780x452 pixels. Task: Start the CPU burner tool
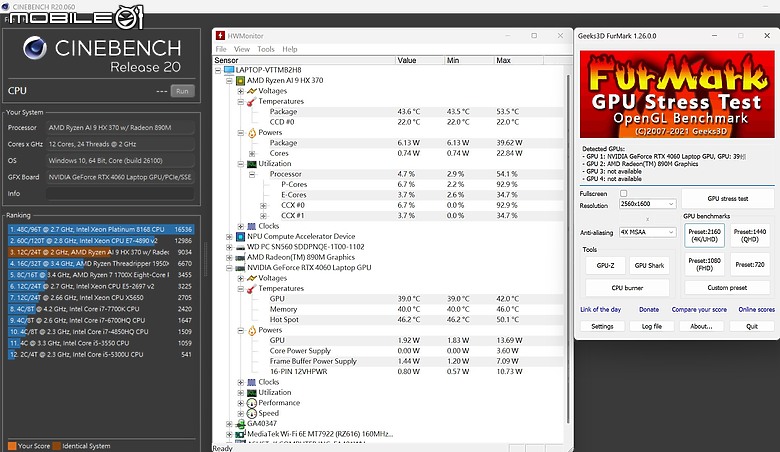tap(627, 287)
